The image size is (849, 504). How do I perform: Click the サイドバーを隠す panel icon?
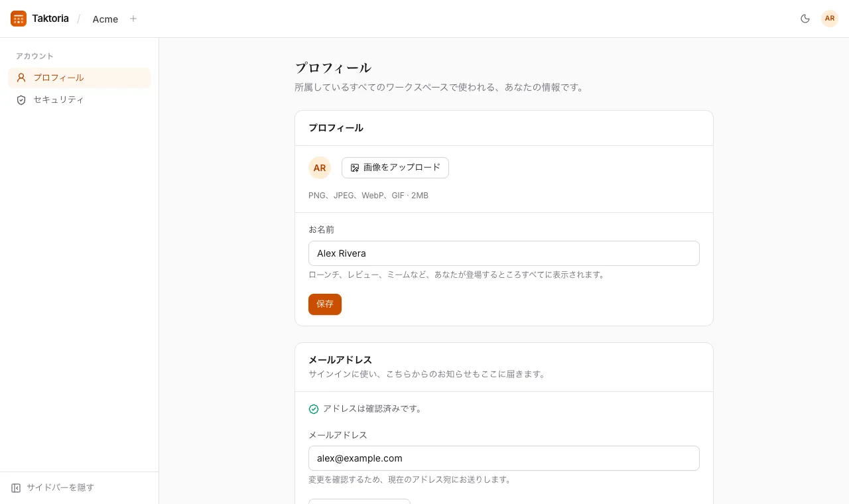click(x=16, y=488)
